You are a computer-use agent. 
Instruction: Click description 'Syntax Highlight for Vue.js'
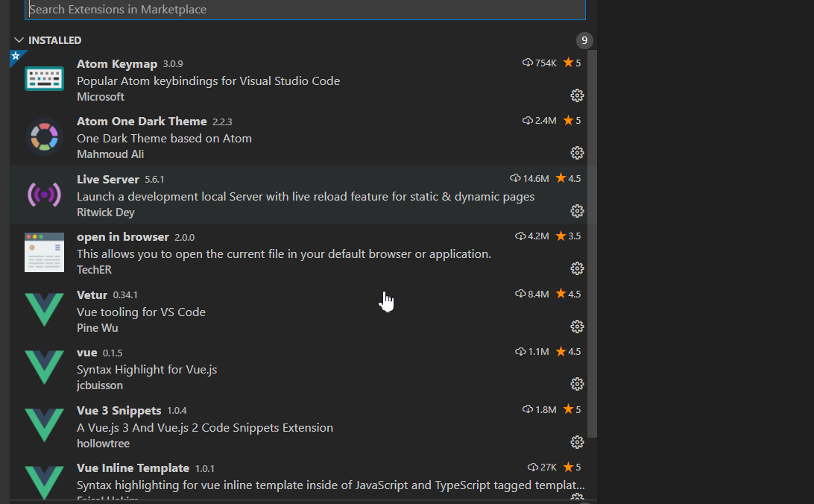147,370
